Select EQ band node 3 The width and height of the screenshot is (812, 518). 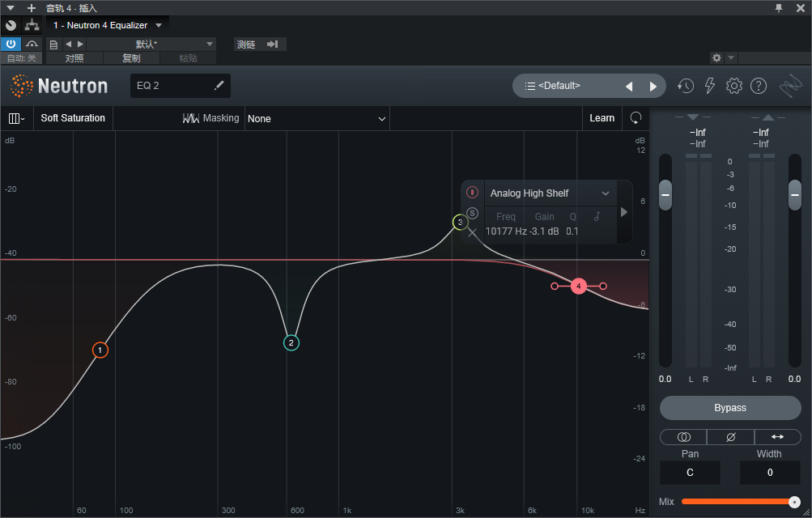pos(460,222)
